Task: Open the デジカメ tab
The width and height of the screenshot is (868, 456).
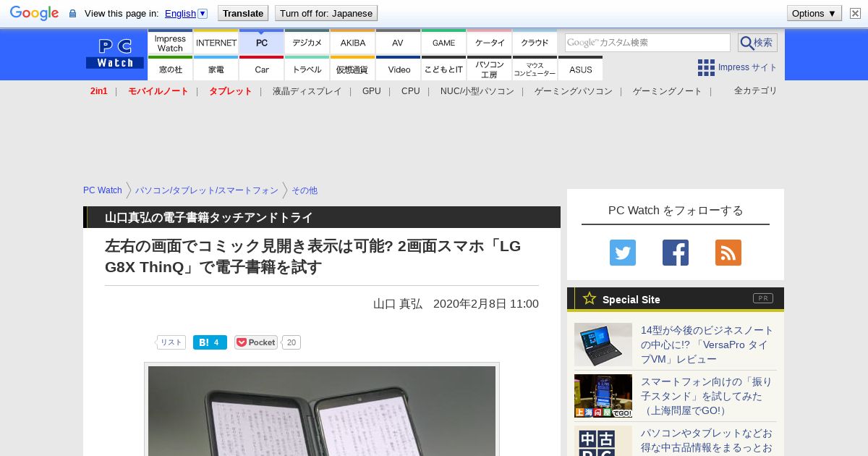Action: coord(307,42)
